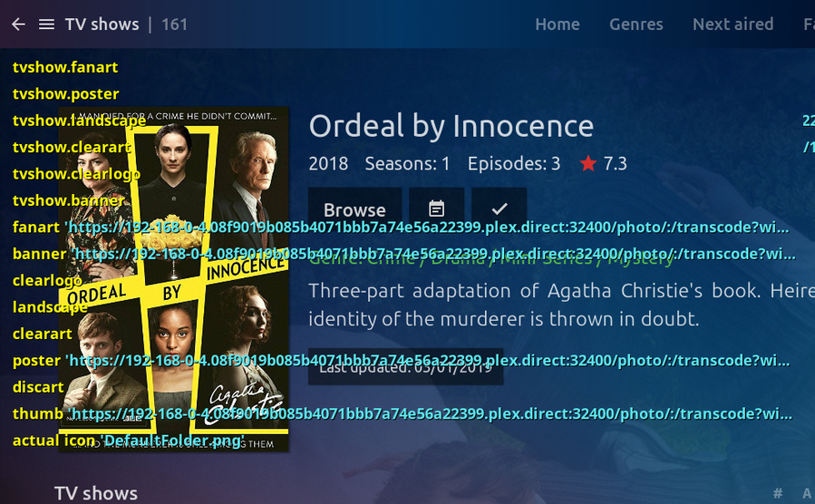Image resolution: width=815 pixels, height=504 pixels.
Task: Click the back arrow icon
Action: [19, 24]
